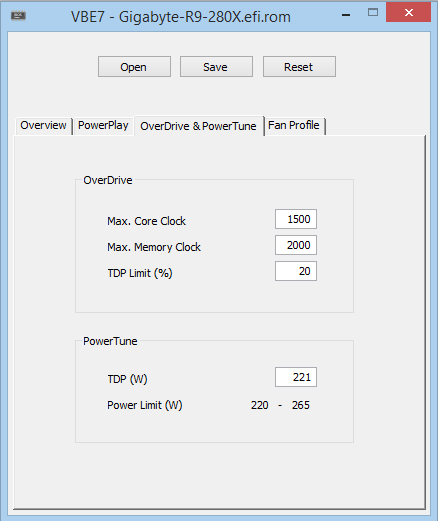Click the Power Limit minimum value 220
The height and width of the screenshot is (521, 438).
click(260, 405)
